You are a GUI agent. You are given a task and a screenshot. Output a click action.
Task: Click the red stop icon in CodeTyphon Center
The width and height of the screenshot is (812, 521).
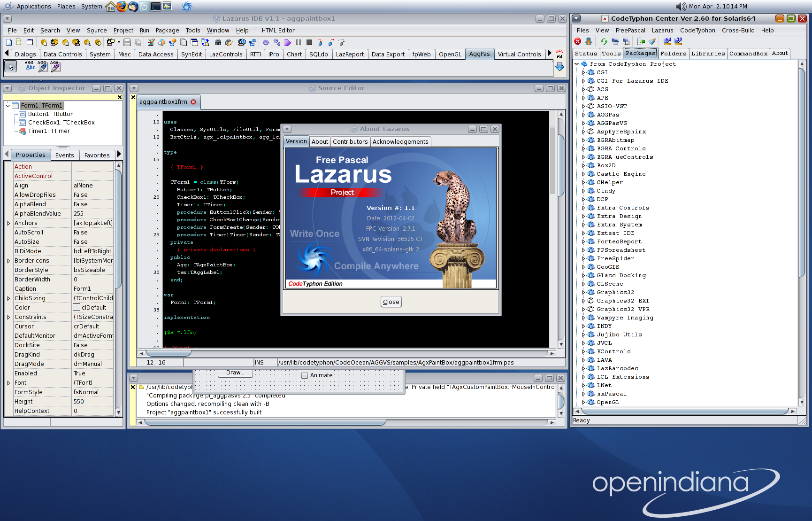(x=578, y=41)
